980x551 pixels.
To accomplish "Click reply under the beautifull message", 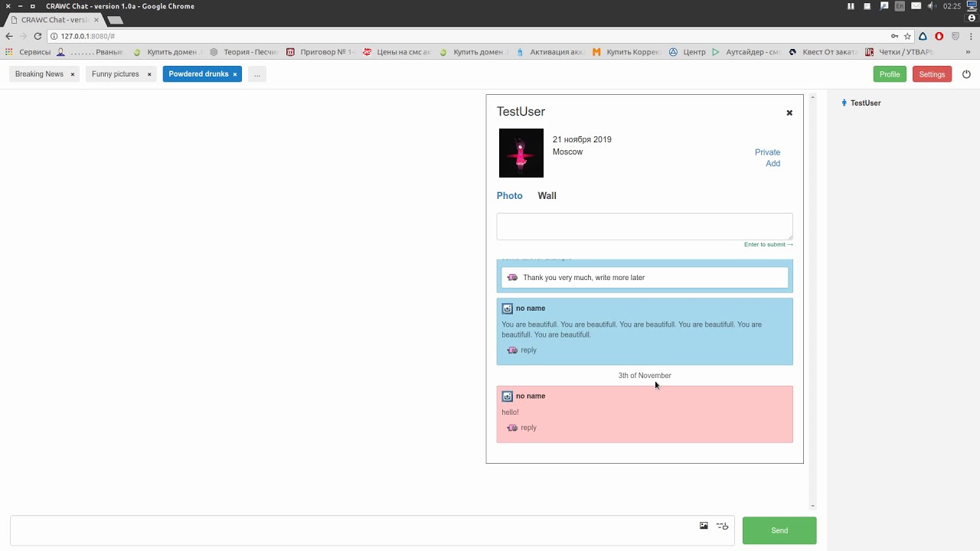I will click(x=528, y=350).
